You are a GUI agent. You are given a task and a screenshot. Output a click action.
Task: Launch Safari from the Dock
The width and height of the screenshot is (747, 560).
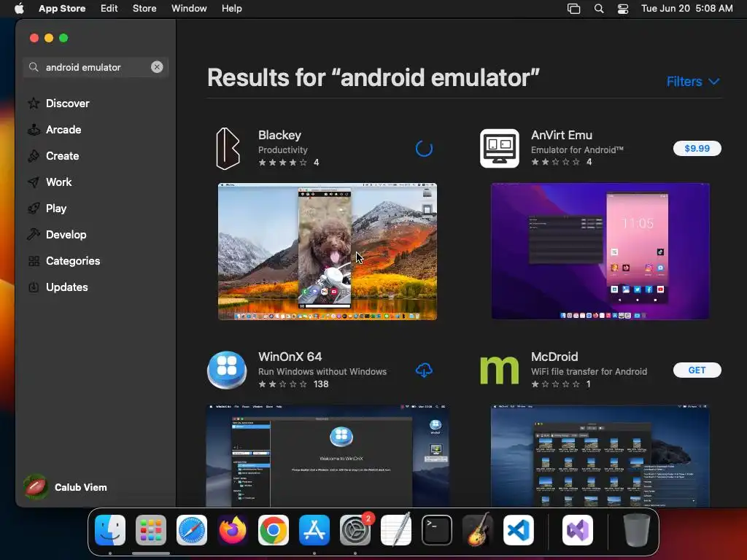pyautogui.click(x=192, y=530)
